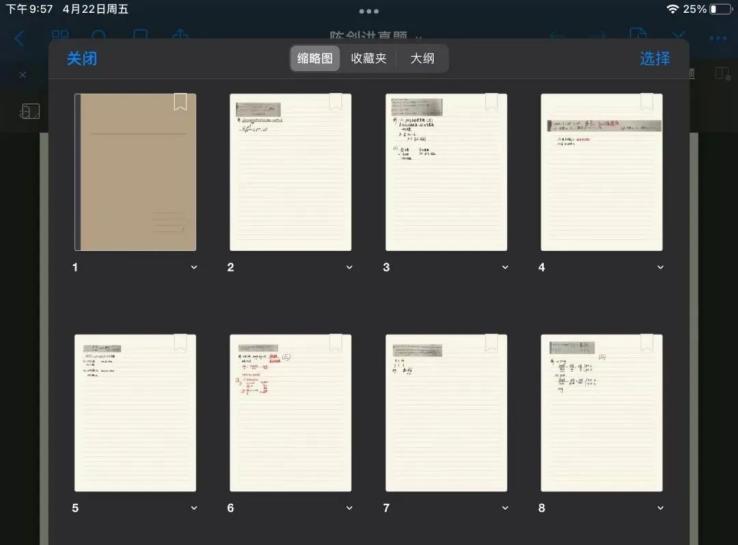Expand options chevron for page 6

(349, 508)
